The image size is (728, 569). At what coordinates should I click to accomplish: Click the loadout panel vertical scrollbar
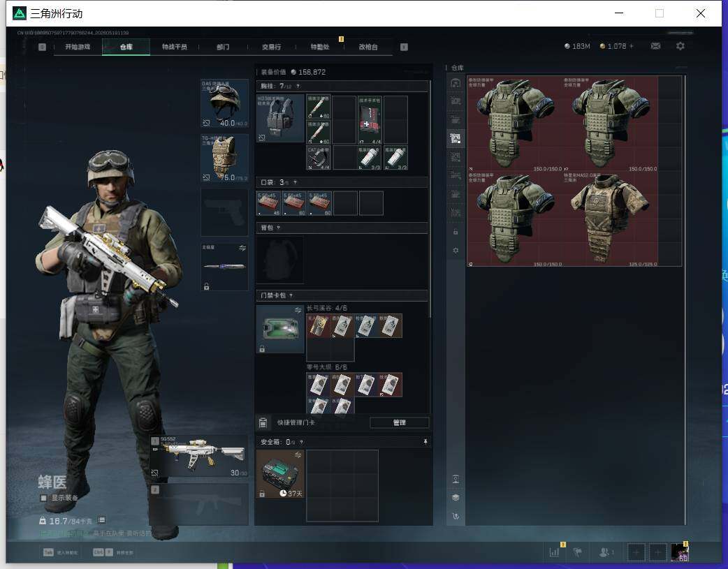point(430,200)
